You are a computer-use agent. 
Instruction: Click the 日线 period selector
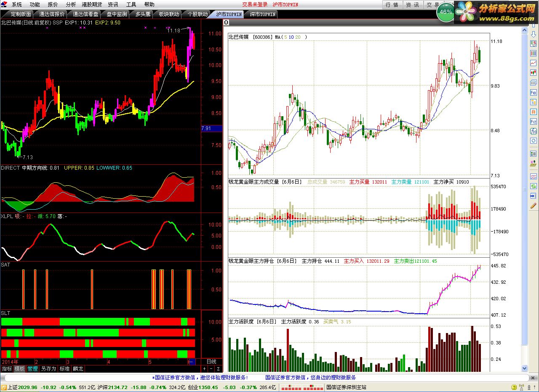click(211, 362)
